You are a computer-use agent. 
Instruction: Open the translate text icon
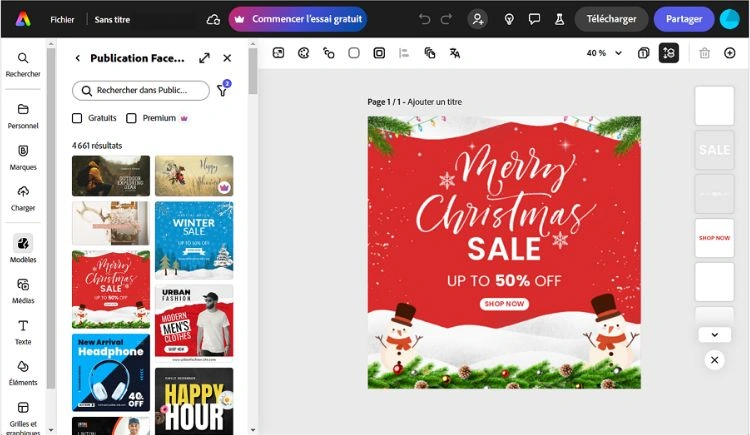point(455,53)
